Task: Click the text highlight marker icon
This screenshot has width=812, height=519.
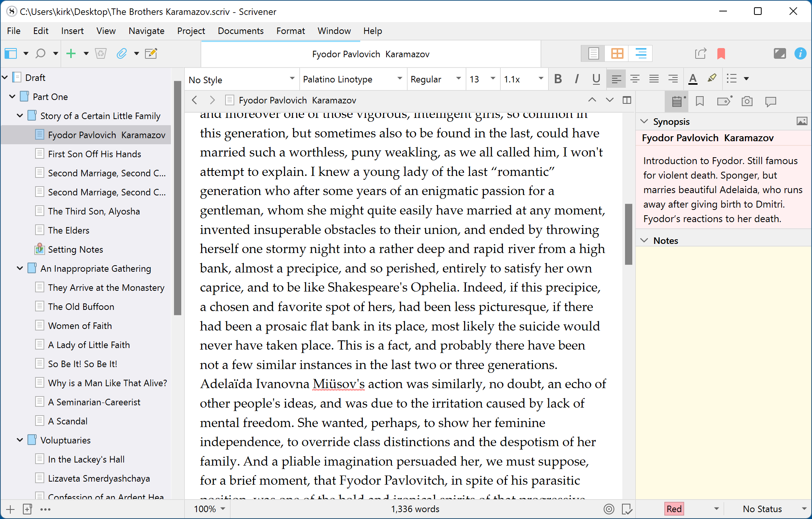Action: point(712,79)
